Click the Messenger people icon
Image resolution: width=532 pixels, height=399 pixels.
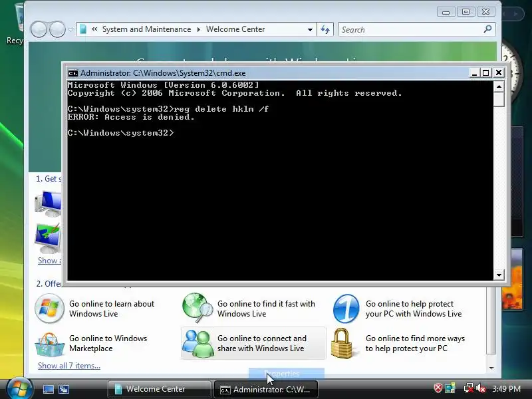198,343
